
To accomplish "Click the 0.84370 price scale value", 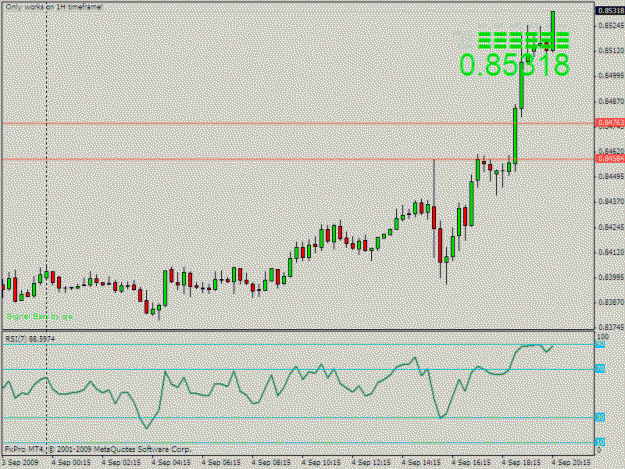I will coord(611,202).
